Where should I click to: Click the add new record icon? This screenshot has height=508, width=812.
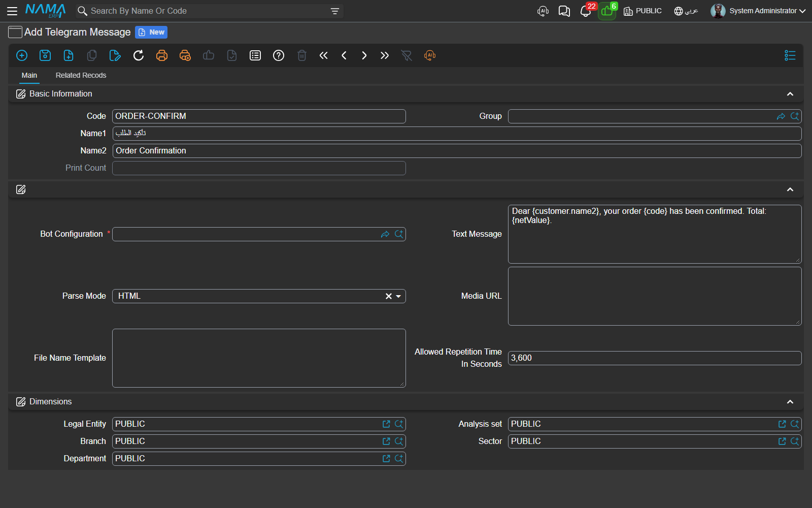(22, 55)
